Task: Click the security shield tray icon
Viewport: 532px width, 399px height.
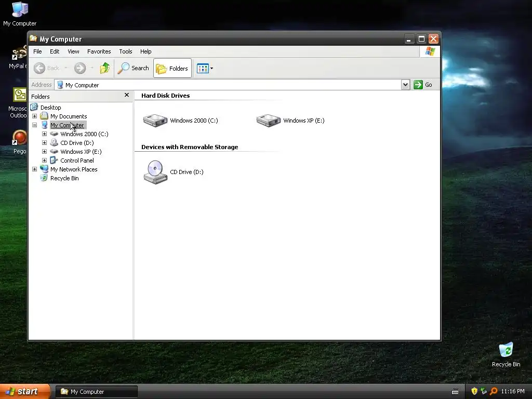Action: coord(474,391)
